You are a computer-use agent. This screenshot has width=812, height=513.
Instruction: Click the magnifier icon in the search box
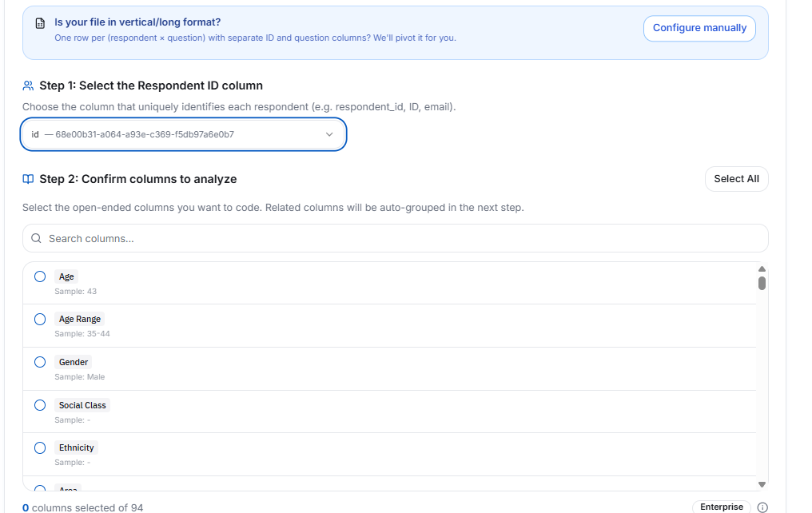36,238
